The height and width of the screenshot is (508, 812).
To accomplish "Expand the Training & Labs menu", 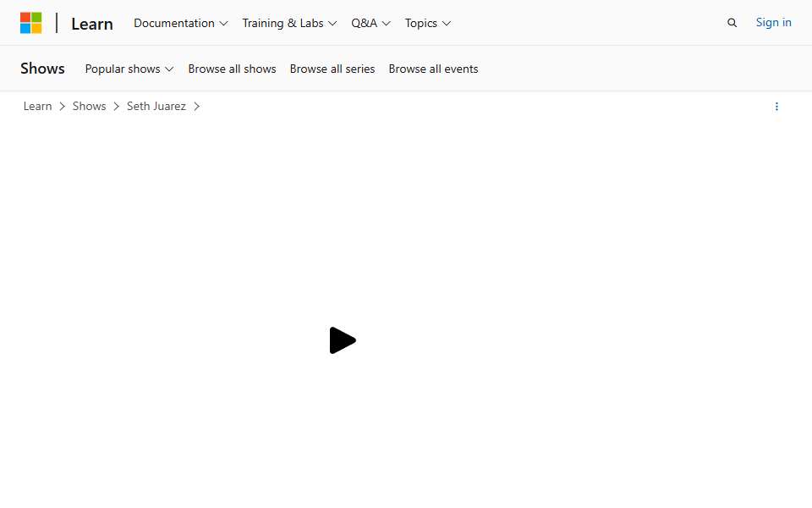I will [289, 24].
